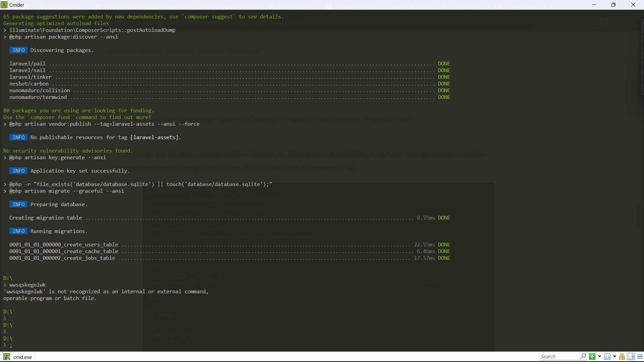Click the cmd.exe tab icon

tap(7, 357)
